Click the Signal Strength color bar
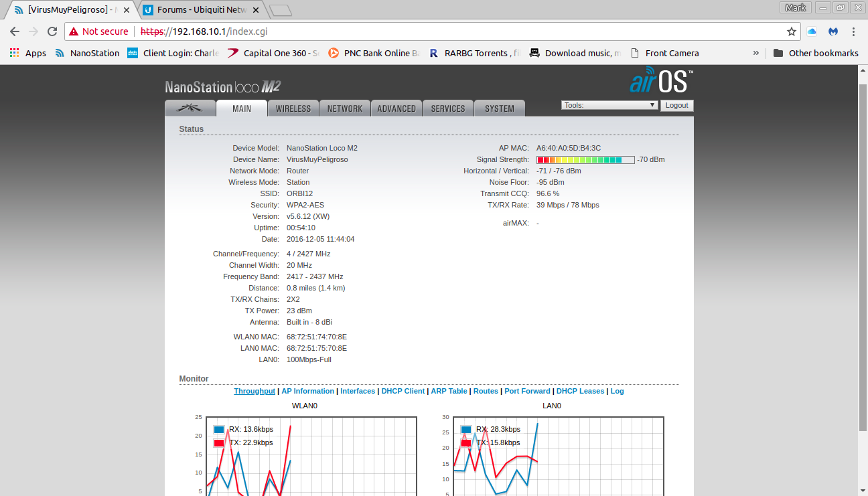868x496 pixels. coord(585,160)
